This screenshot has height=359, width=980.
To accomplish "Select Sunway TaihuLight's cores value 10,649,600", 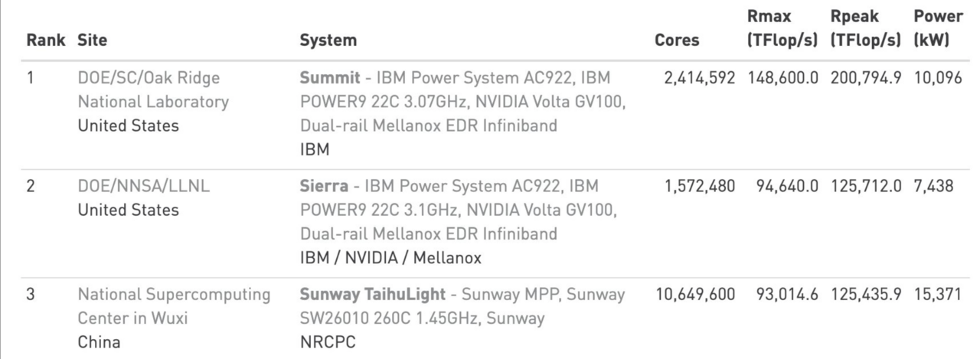I will 695,294.
